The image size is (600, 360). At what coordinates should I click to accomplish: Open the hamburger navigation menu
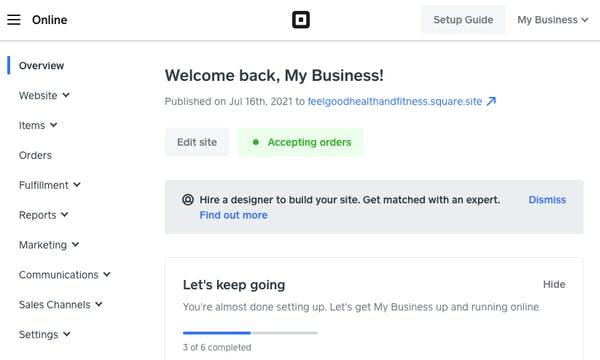point(14,20)
